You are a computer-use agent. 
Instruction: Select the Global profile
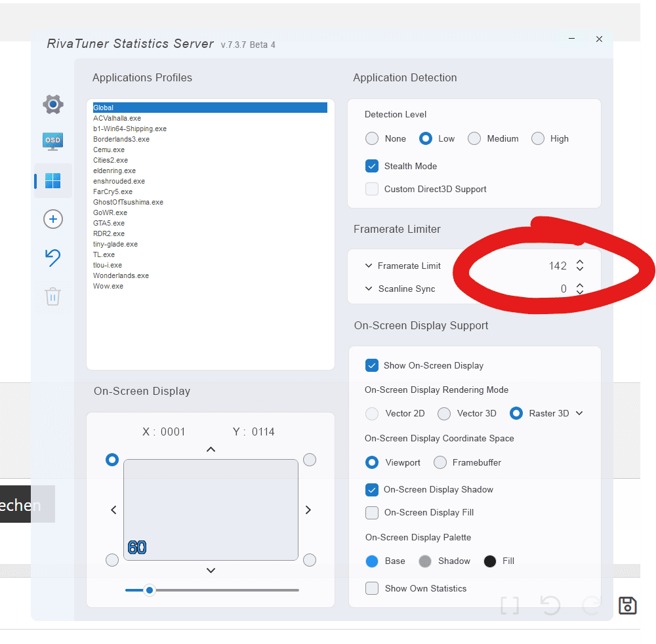point(210,108)
